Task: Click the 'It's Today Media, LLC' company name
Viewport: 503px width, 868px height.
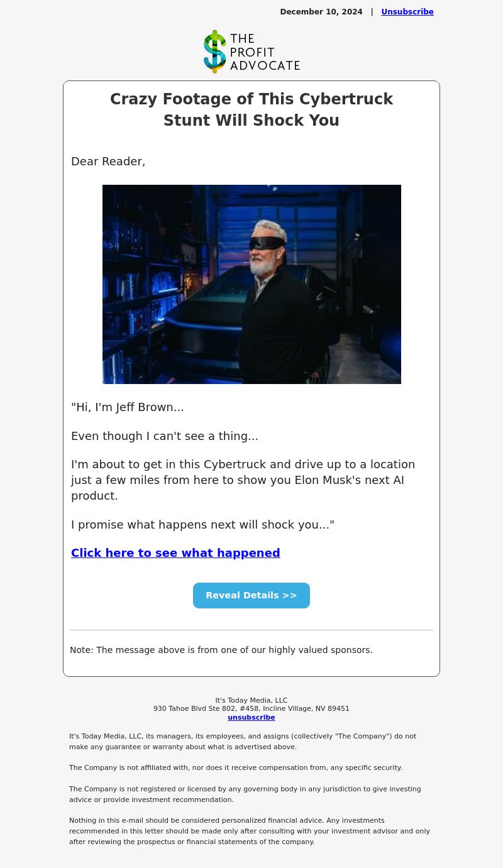Action: 251,700
